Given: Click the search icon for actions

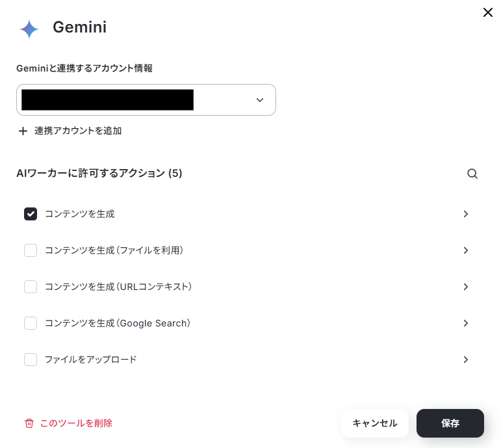Looking at the screenshot, I should 472,174.
